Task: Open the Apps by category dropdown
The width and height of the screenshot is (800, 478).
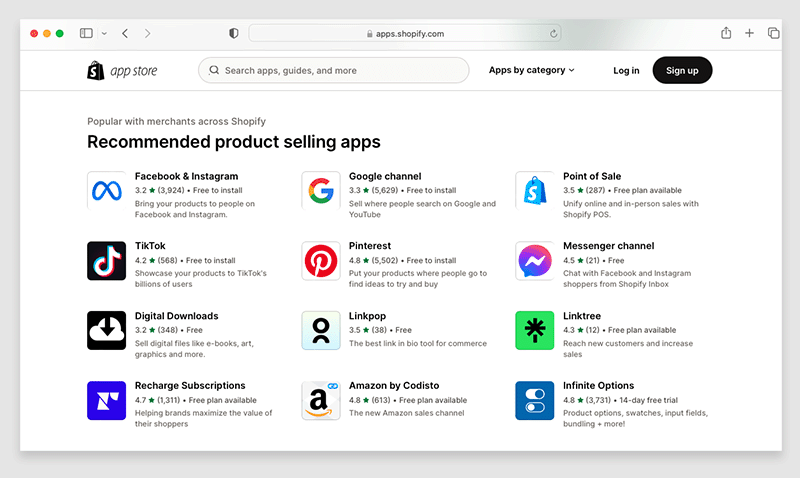Action: pyautogui.click(x=531, y=70)
